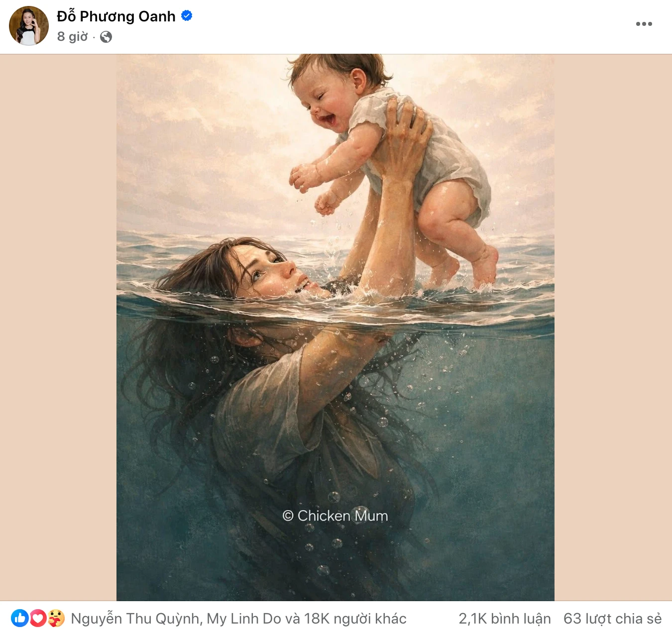
Task: Click the Care hug reaction icon
Action: [56, 618]
